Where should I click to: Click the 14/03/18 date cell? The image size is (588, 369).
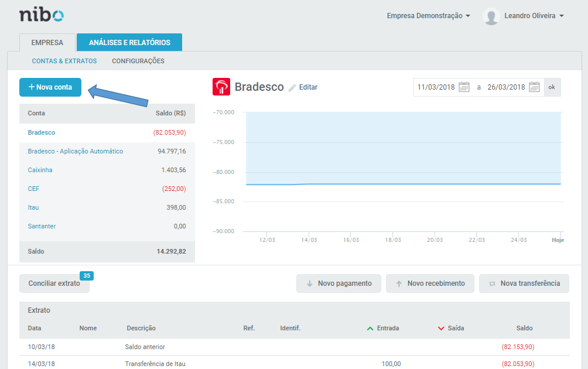pos(41,364)
